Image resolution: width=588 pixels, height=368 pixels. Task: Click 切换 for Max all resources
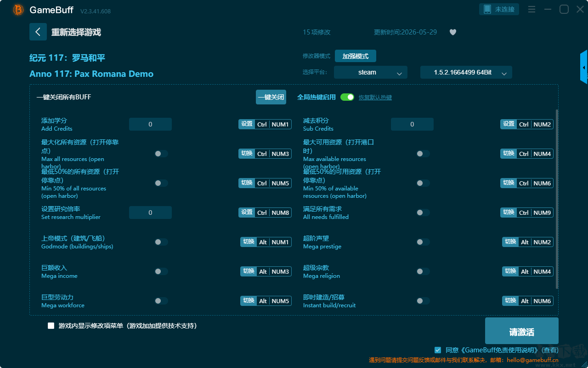[247, 154]
